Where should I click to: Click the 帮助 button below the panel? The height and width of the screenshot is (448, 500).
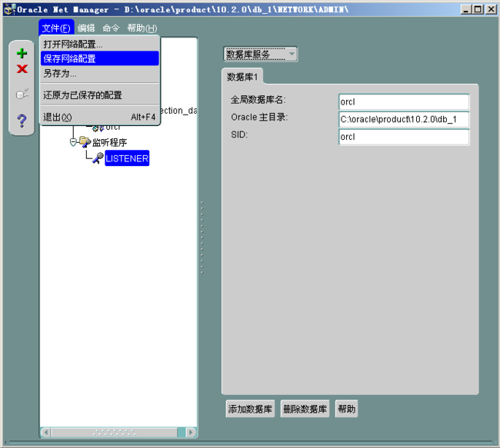[x=347, y=409]
